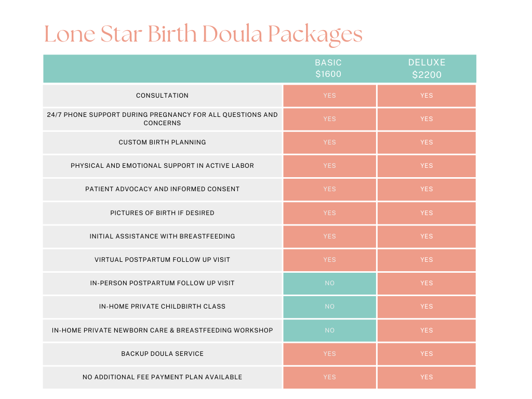The height and width of the screenshot is (399, 532).
Task: Select the Basic $1600 column header
Action: (x=328, y=69)
